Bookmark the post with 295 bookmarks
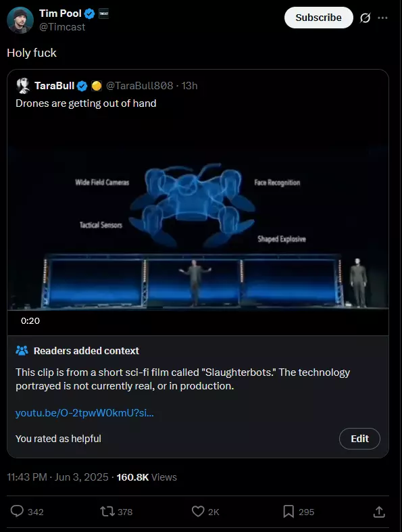The width and height of the screenshot is (402, 532). [x=288, y=511]
